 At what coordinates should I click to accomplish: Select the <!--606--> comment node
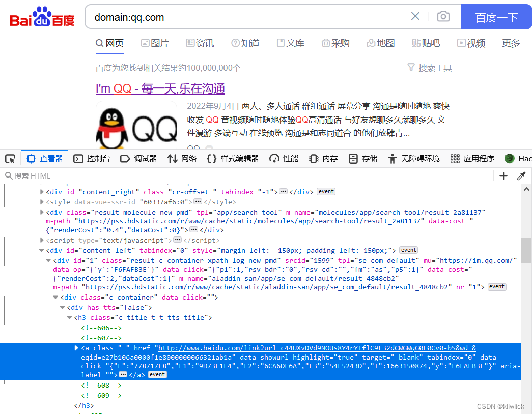(x=101, y=328)
